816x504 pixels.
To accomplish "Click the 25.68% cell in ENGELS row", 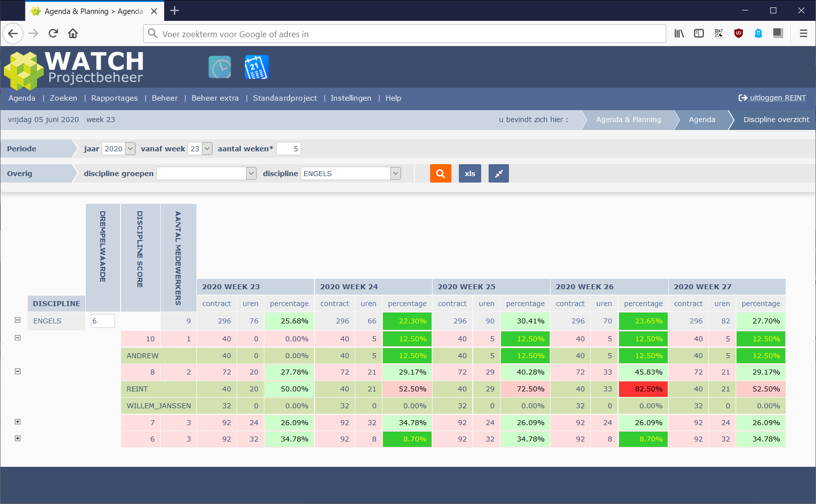I will [x=289, y=321].
